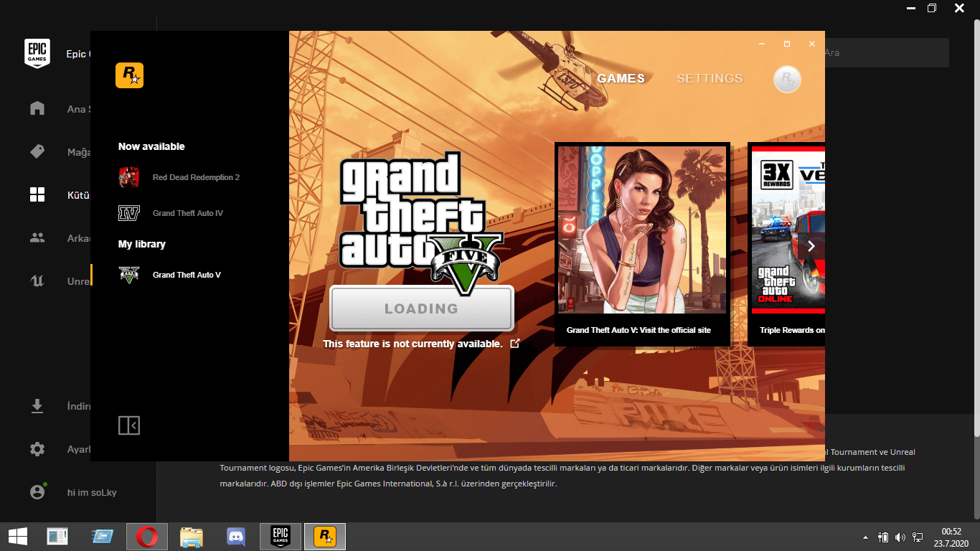Image resolution: width=980 pixels, height=551 pixels.
Task: Click the Rockstar Games logo in the launcher sidebar
Action: point(129,75)
